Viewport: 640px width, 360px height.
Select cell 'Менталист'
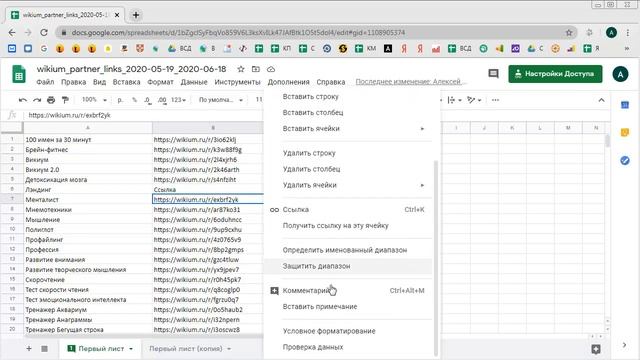point(88,200)
